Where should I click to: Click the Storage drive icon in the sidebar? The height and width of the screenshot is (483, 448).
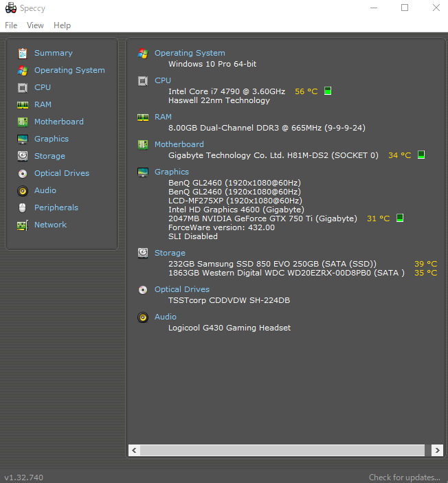point(23,156)
